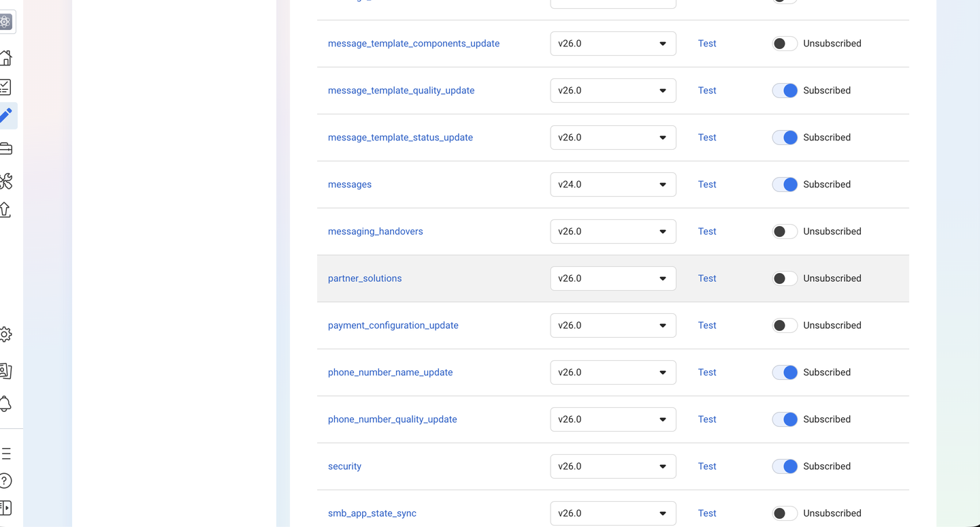Open the phone_number_quality_update link
Viewport: 980px width, 527px height.
[393, 419]
